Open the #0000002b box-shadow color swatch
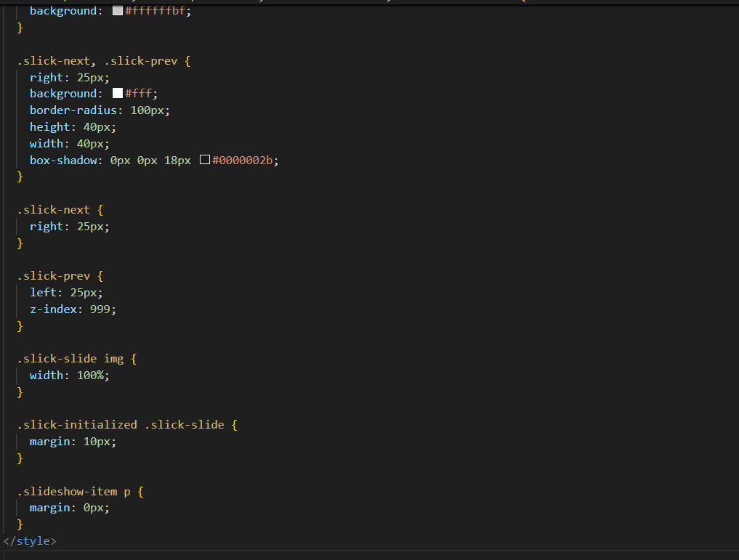Image resolution: width=739 pixels, height=560 pixels. pos(205,161)
